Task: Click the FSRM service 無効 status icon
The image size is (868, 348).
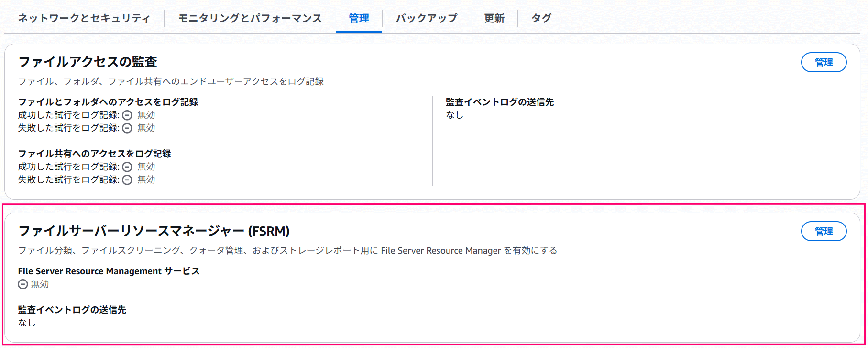Action: pos(23,284)
